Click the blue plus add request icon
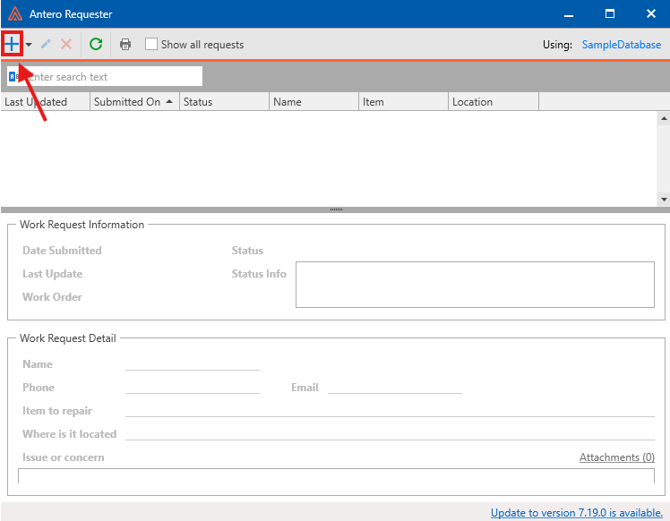This screenshot has height=521, width=670. (12, 44)
